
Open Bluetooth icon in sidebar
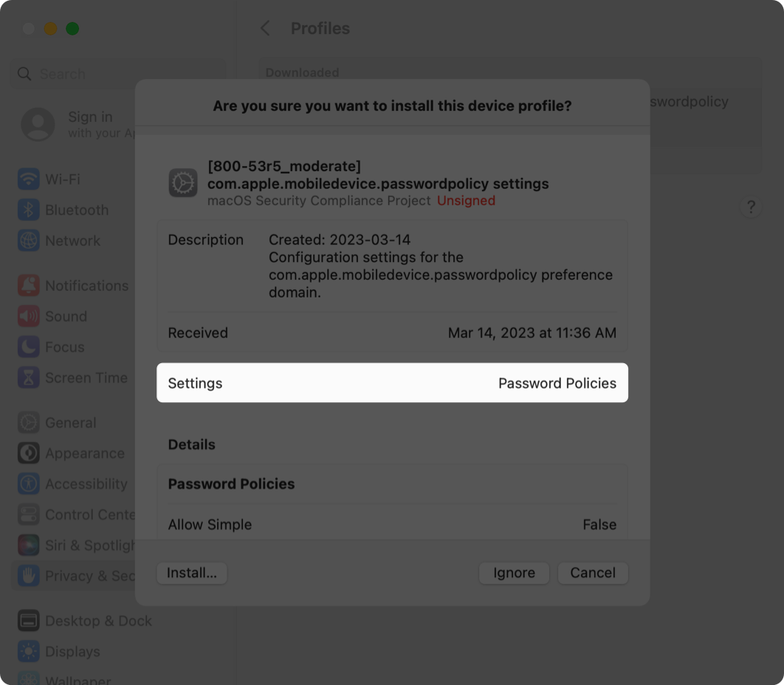(x=29, y=210)
